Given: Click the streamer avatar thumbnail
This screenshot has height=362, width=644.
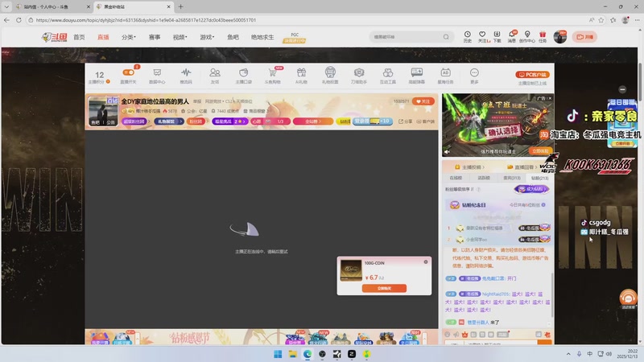Looking at the screenshot, I should point(103,111).
